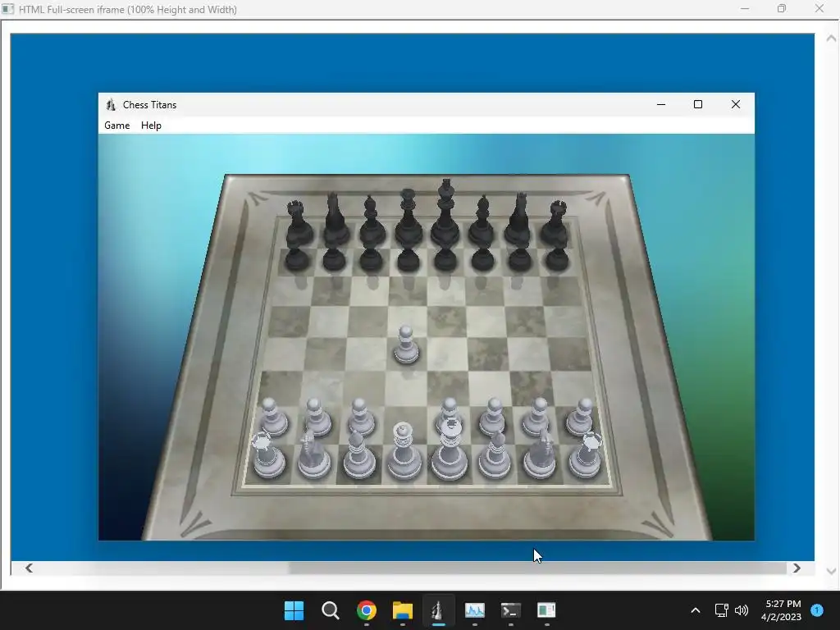
Task: Select the black king piece
Action: pos(445,212)
